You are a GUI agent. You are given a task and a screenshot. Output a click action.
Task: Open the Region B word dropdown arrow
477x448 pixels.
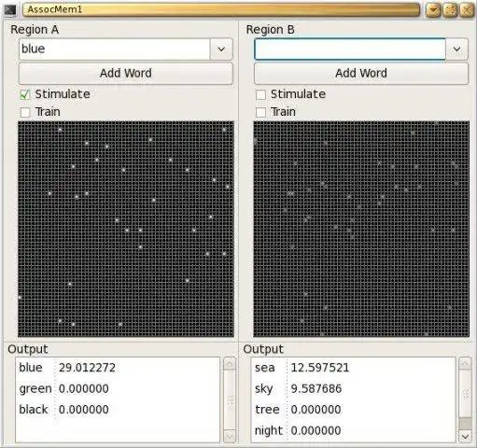point(456,49)
